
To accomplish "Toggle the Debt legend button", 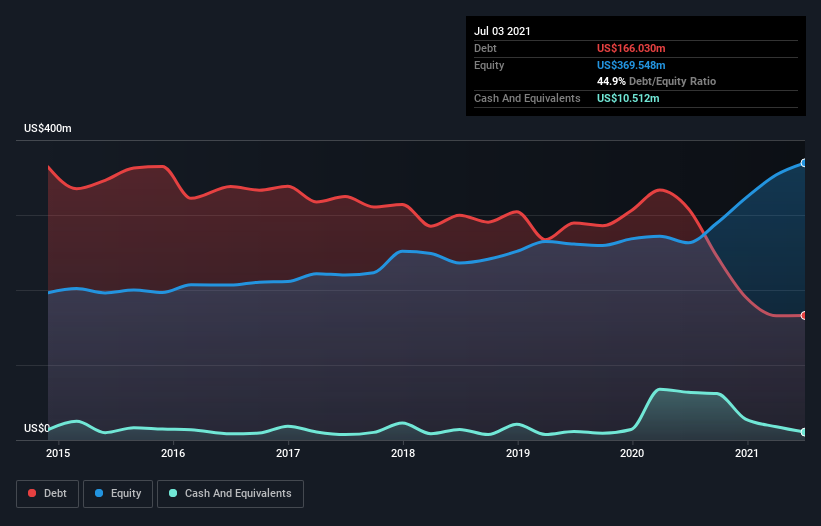I will (48, 494).
